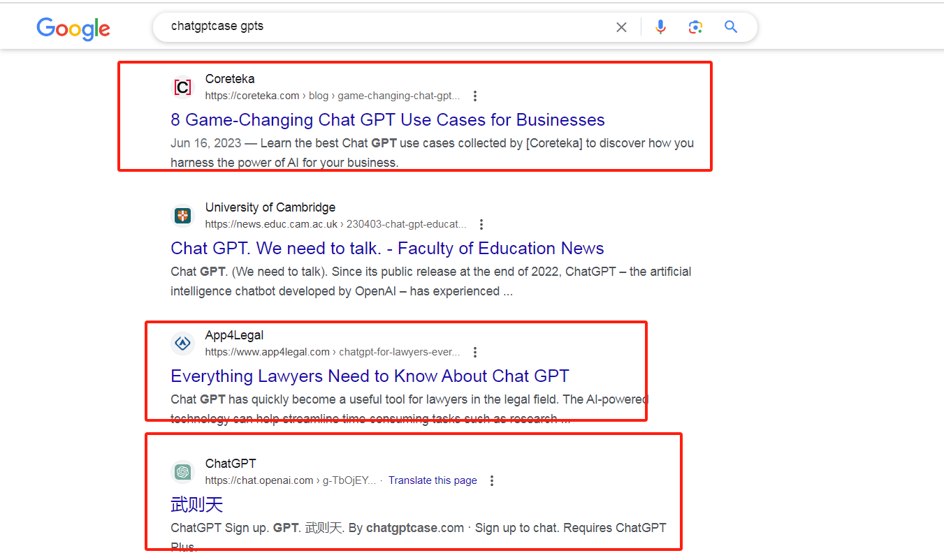Open more options for Cambridge result

click(481, 224)
